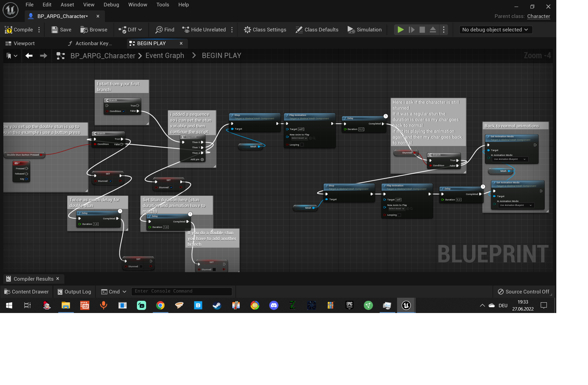
Task: Toggle Looping checkbox on upper Play Animation node
Action: pyautogui.click(x=302, y=145)
